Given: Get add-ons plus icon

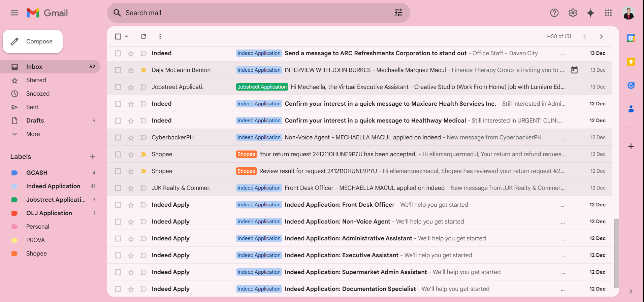Looking at the screenshot, I should coord(631,146).
